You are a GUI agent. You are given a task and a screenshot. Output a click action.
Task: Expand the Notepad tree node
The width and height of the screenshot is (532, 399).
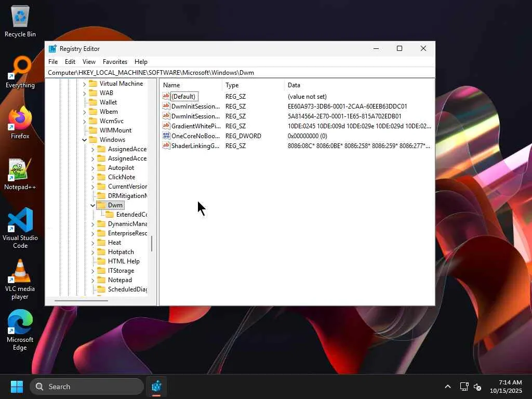click(x=92, y=280)
